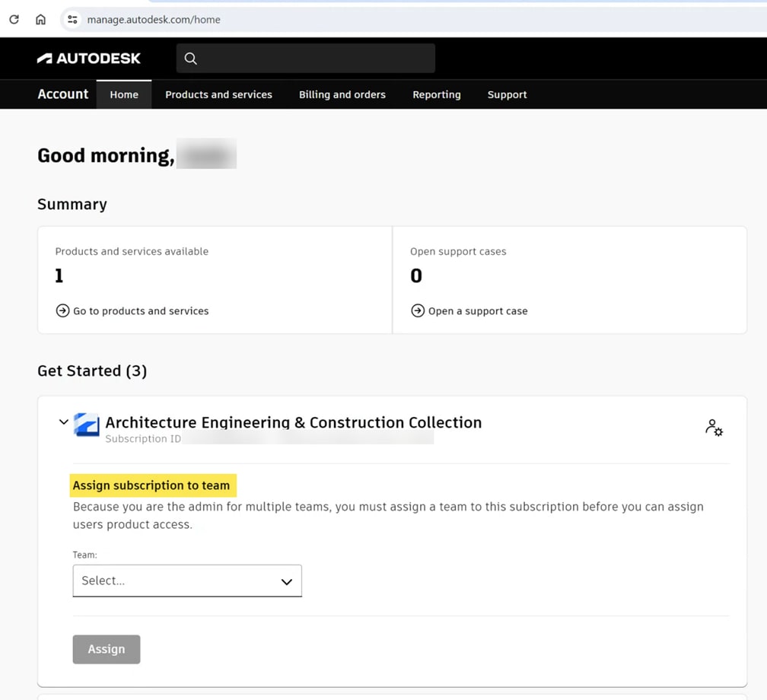Viewport: 767px width, 700px height.
Task: Switch to the Home tab
Action: pyautogui.click(x=124, y=94)
